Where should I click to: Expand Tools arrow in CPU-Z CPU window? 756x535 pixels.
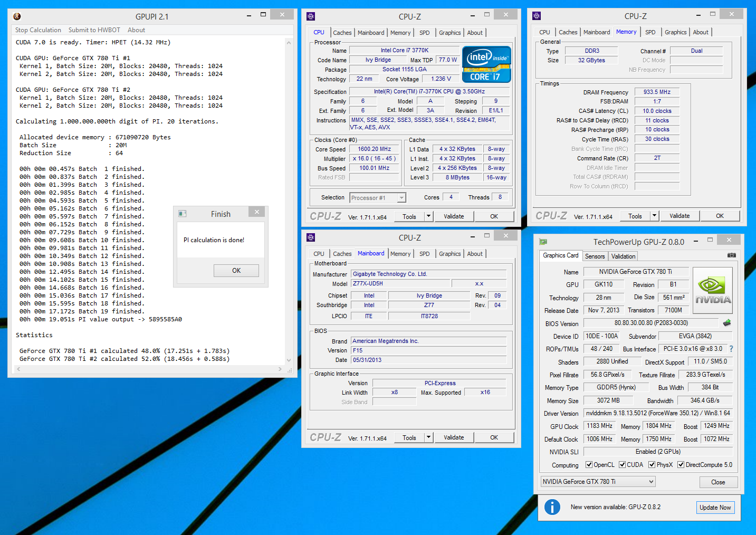[429, 216]
